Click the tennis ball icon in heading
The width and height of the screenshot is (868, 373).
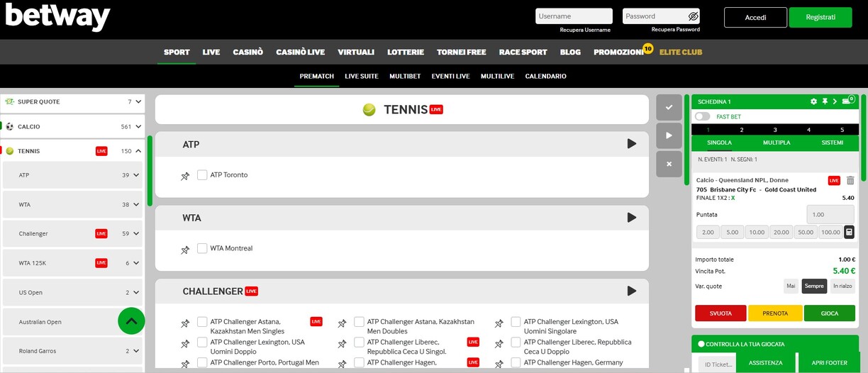(369, 110)
